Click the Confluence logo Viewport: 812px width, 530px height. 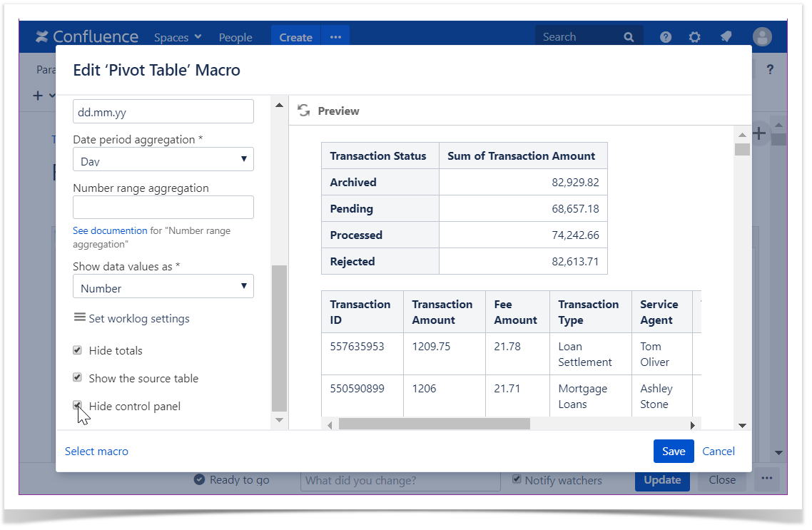pos(87,37)
